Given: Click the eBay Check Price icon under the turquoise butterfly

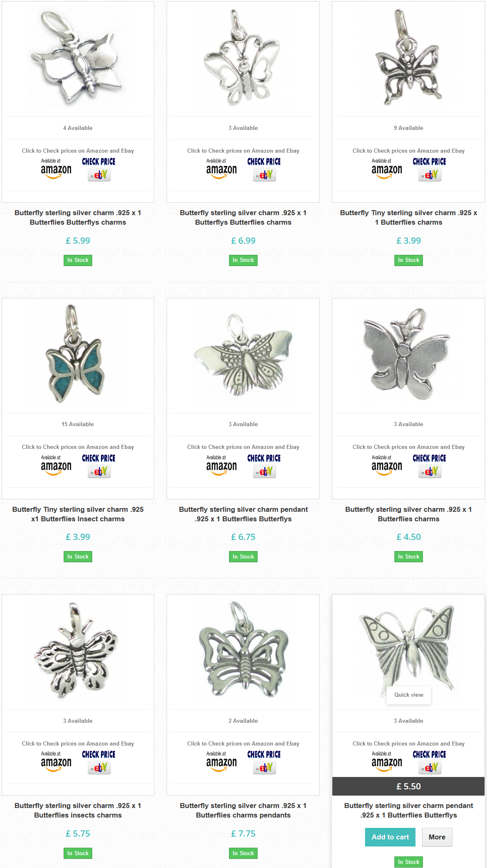Looking at the screenshot, I should (x=99, y=466).
